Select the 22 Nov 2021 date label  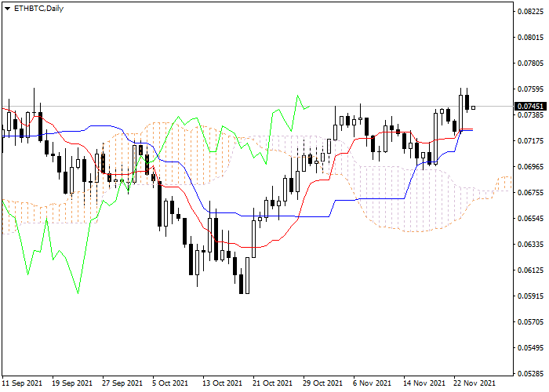tap(473, 383)
